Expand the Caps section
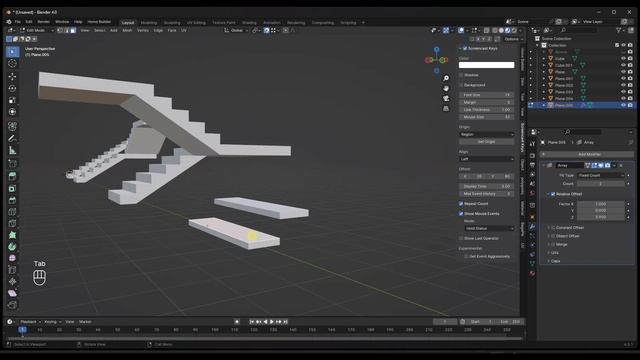The image size is (640, 360). [556, 261]
